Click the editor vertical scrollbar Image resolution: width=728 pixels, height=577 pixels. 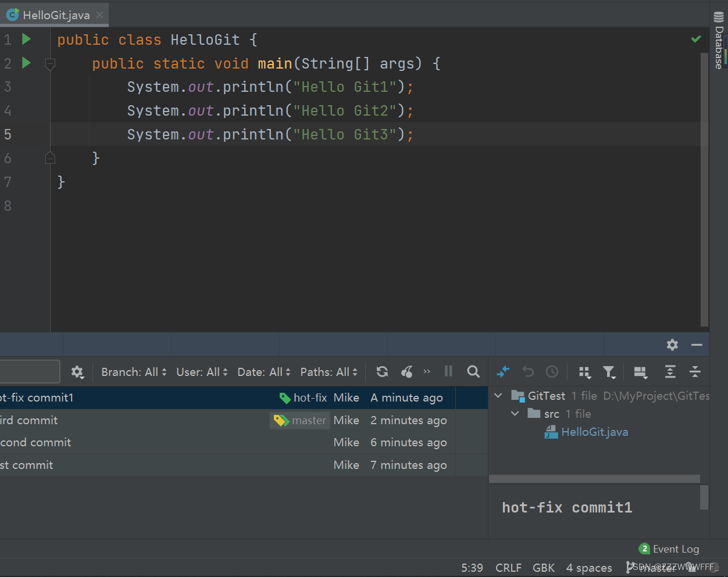(704, 189)
